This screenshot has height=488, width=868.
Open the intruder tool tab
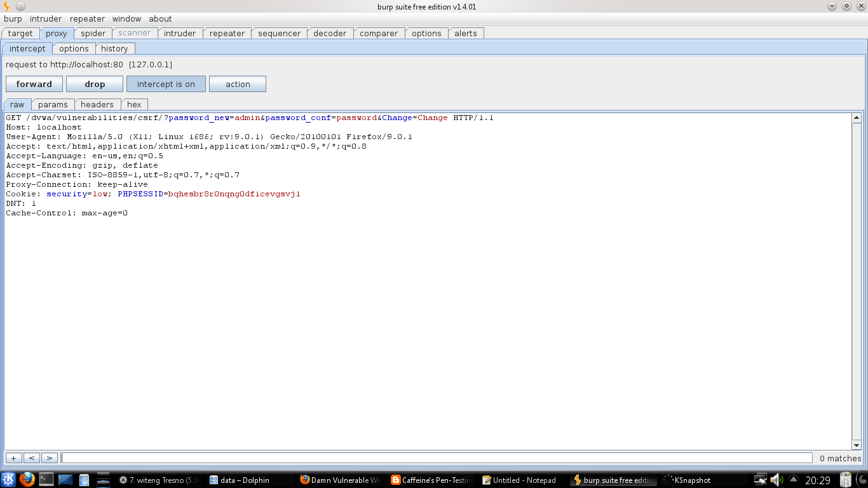tap(180, 33)
